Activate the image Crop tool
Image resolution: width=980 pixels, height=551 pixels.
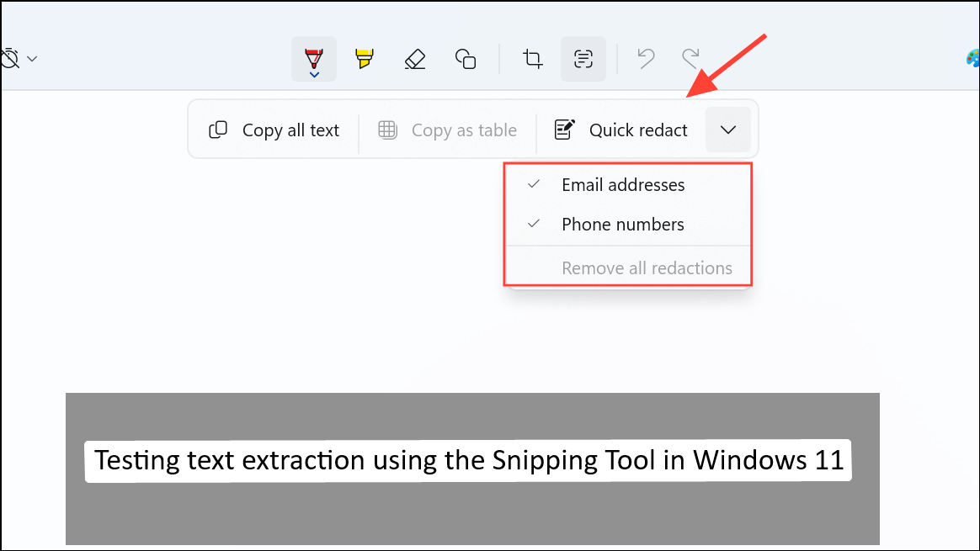(x=532, y=59)
